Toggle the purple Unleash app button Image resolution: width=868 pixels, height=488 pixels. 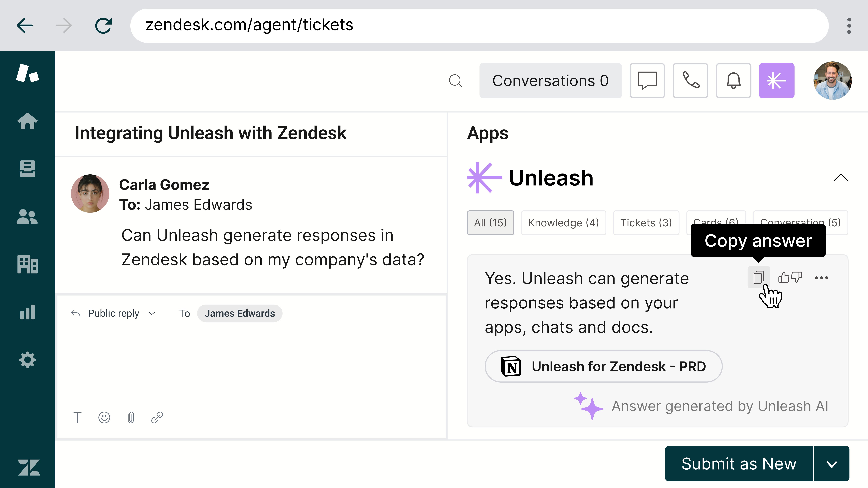(776, 81)
